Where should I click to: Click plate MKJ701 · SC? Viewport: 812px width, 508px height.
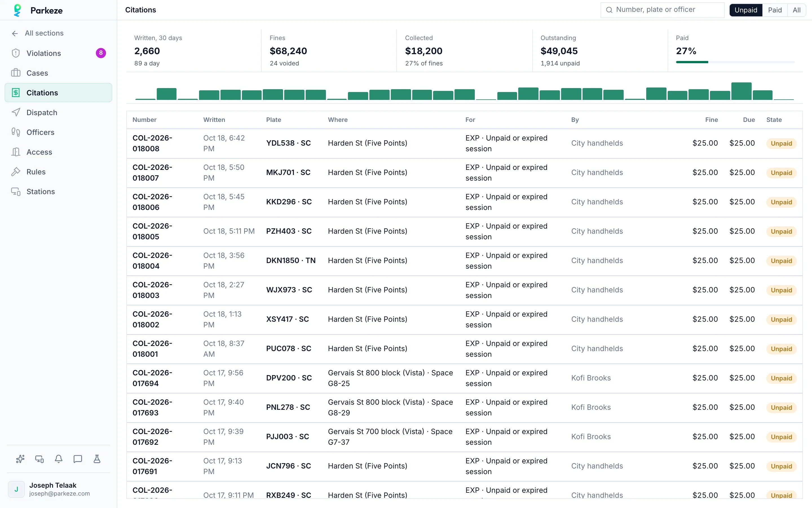click(288, 173)
